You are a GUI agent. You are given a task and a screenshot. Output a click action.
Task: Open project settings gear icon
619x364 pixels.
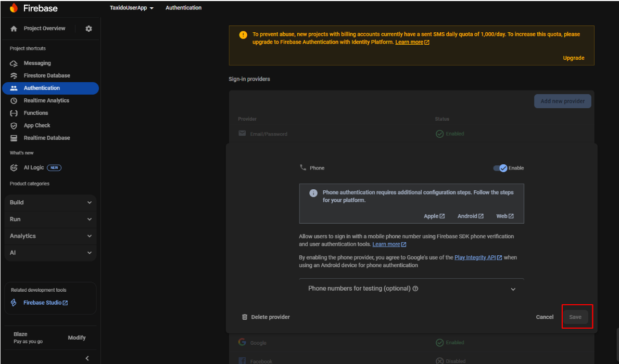[x=89, y=29]
